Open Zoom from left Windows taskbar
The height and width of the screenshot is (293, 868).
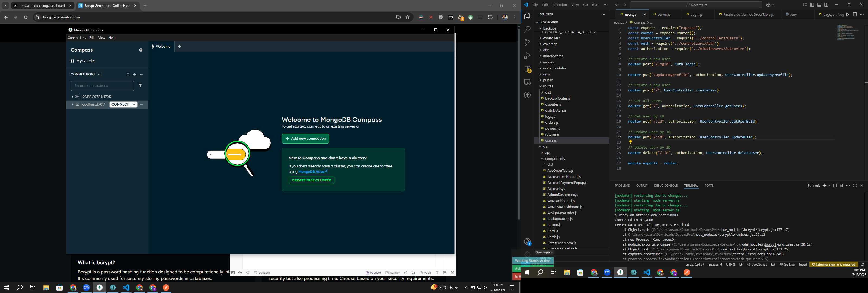86,288
